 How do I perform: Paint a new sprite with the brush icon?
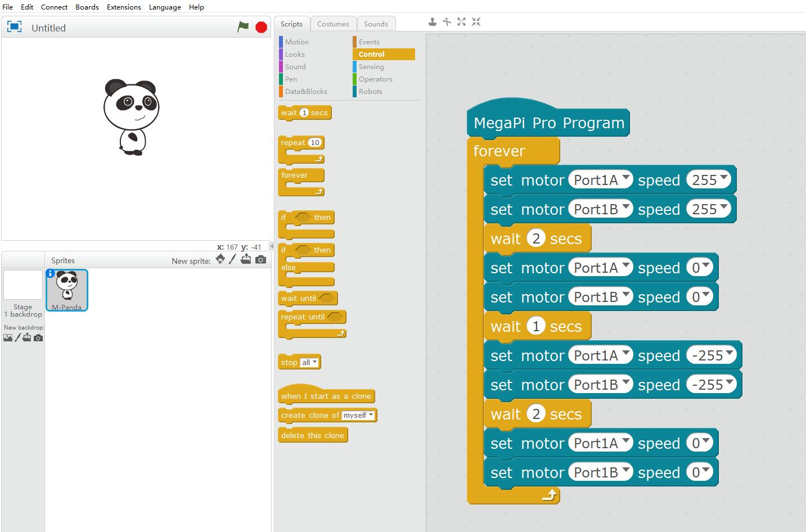coord(232,259)
